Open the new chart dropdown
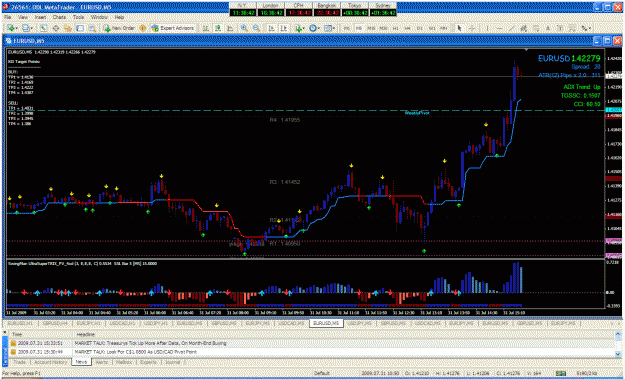This screenshot has height=379, width=625. pos(11,28)
